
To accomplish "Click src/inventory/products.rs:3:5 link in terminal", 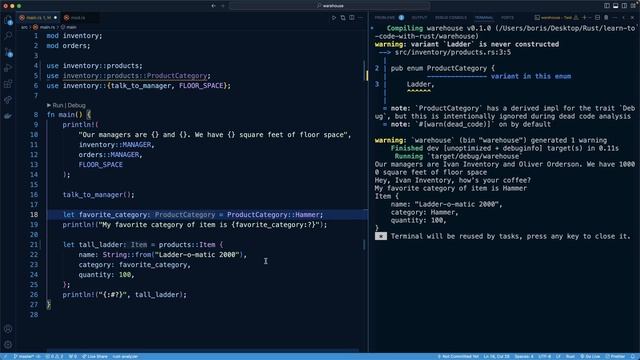I will click(453, 52).
